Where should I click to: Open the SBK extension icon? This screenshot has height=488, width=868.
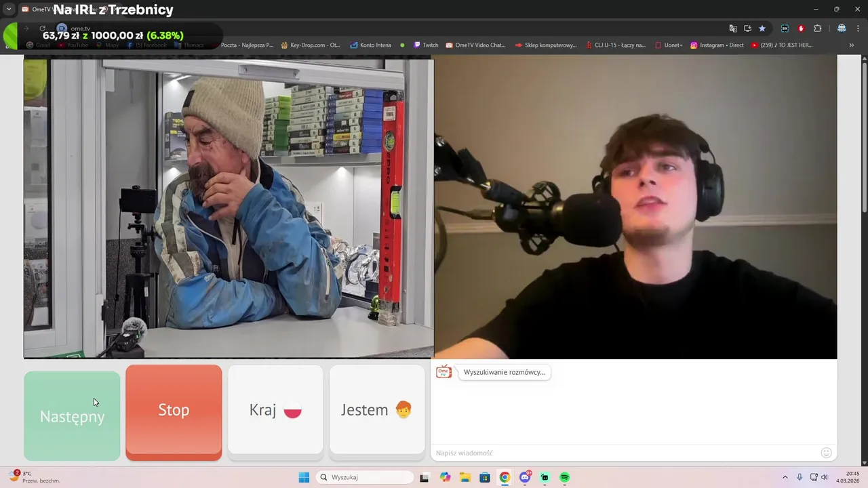785,28
